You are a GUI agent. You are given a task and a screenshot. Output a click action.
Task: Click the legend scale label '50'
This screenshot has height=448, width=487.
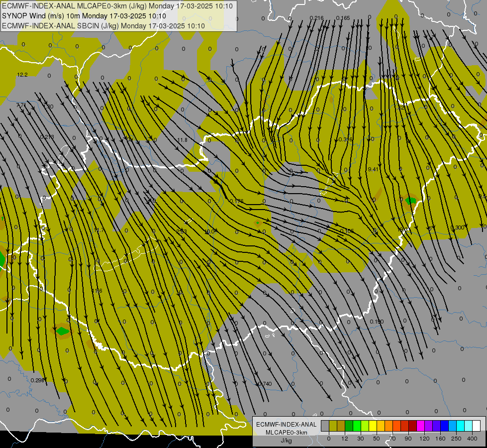377,439
